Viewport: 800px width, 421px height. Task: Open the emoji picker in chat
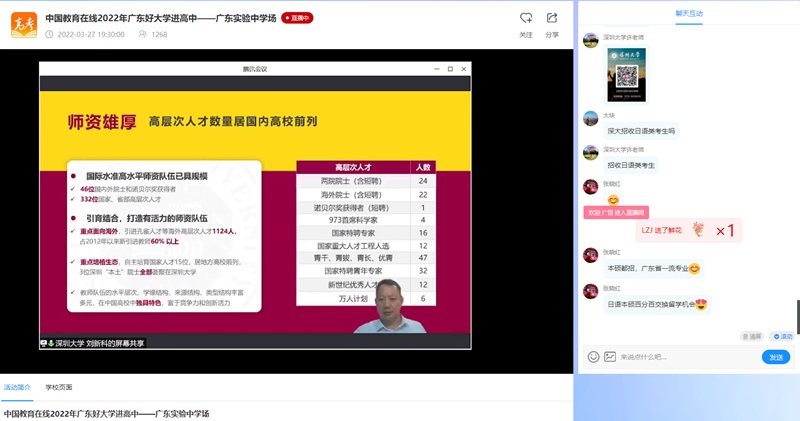click(x=594, y=357)
